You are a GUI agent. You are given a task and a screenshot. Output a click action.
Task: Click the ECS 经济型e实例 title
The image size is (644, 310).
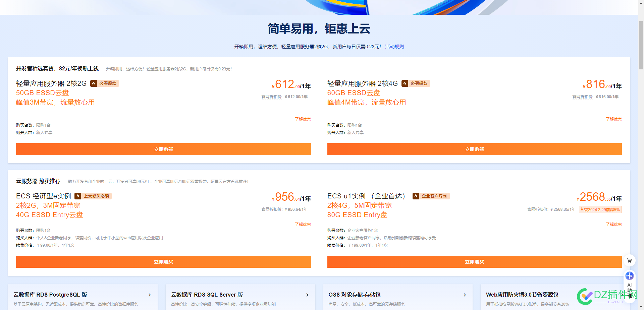(44, 196)
